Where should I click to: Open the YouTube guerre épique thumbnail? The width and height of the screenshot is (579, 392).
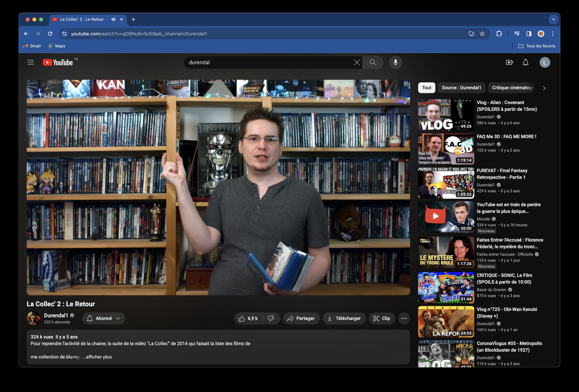(446, 217)
